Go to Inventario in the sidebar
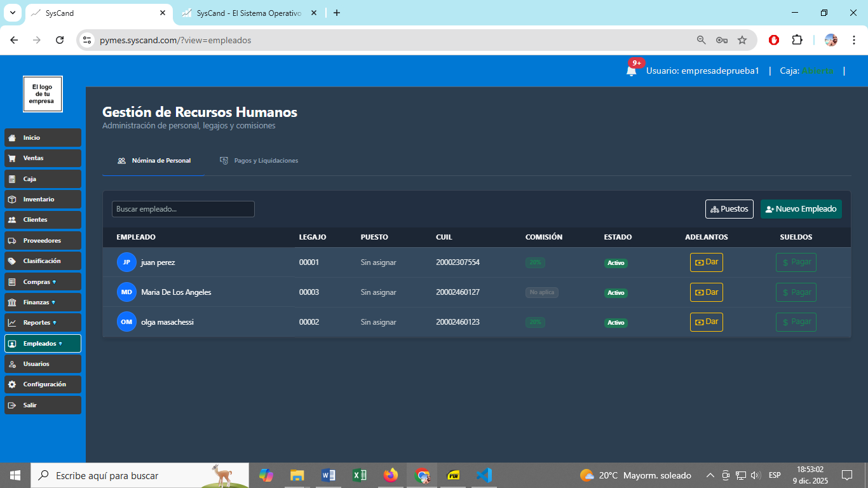The width and height of the screenshot is (868, 488). 43,200
